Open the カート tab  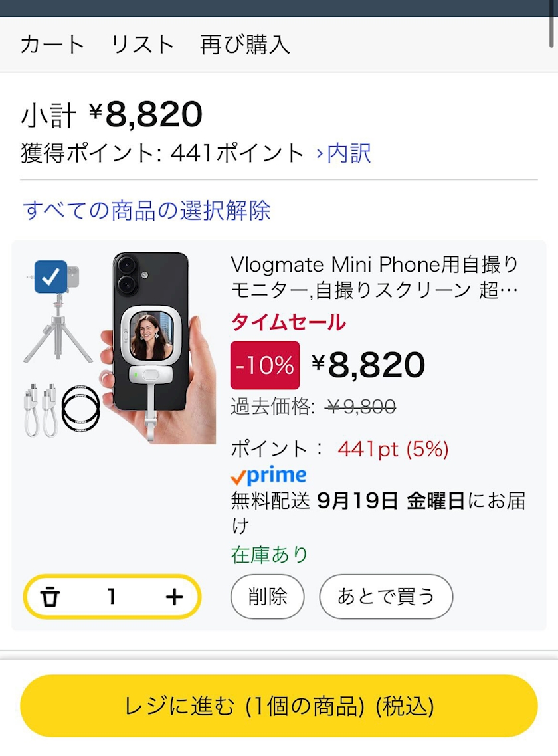click(52, 45)
